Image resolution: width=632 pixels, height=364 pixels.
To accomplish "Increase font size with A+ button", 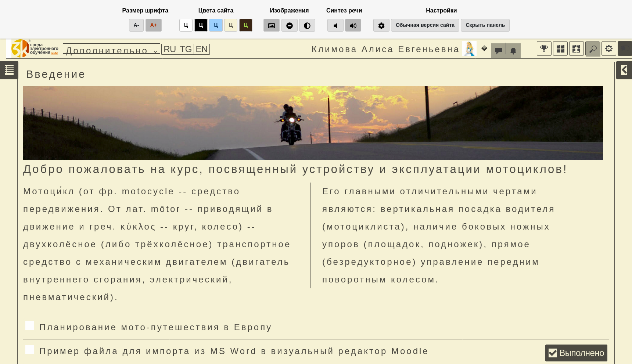I will click(x=154, y=25).
